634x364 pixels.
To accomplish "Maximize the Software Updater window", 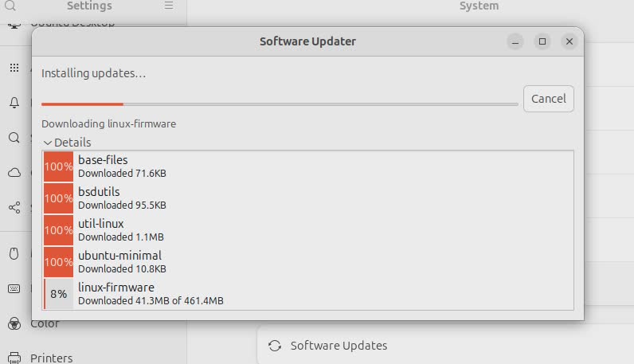I will 542,41.
